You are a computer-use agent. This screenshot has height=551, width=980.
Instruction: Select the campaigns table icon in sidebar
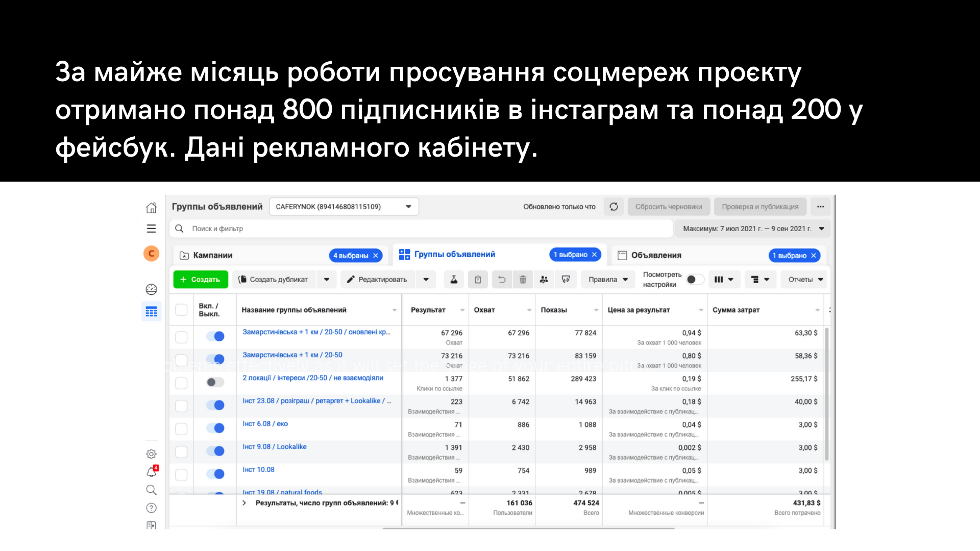151,311
